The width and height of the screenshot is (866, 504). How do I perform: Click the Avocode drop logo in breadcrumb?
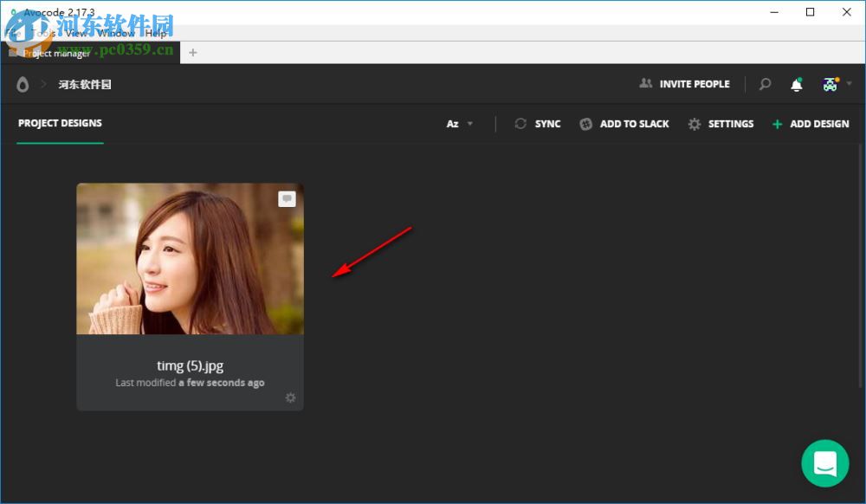pos(22,84)
